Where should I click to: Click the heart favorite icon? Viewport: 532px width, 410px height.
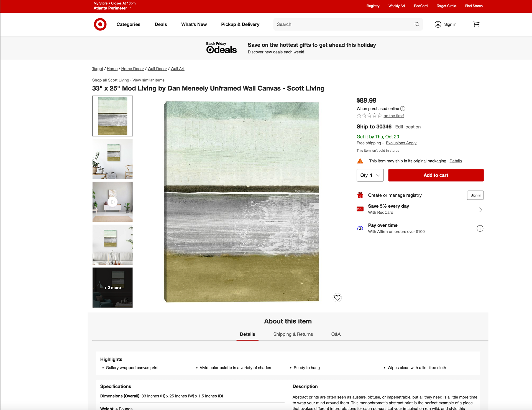[337, 298]
